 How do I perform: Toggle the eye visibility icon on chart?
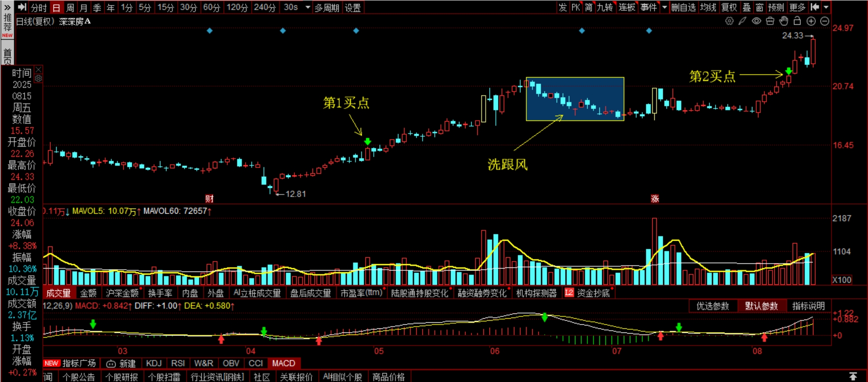point(756,21)
